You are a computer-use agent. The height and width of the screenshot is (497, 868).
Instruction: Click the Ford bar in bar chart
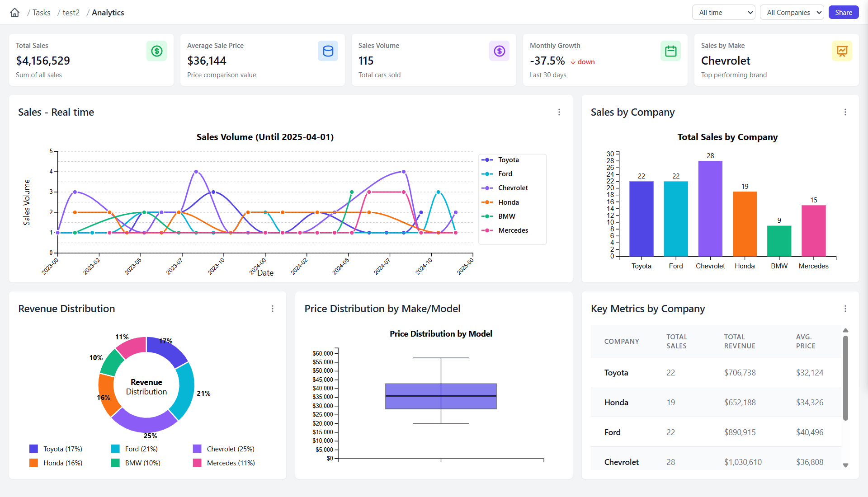[676, 219]
